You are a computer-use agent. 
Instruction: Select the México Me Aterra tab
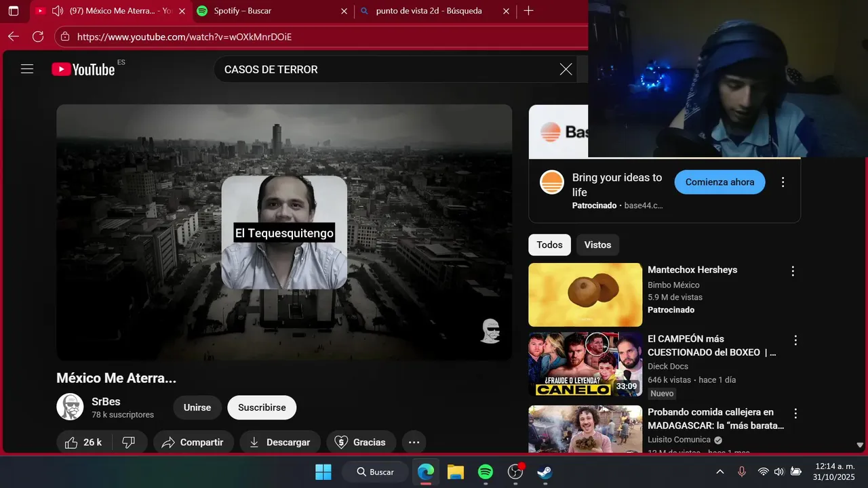(112, 11)
